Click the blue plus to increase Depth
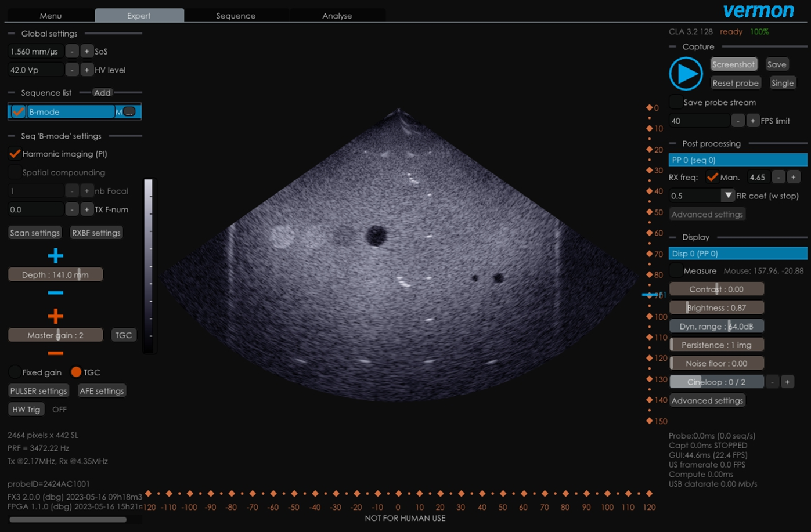 55,255
